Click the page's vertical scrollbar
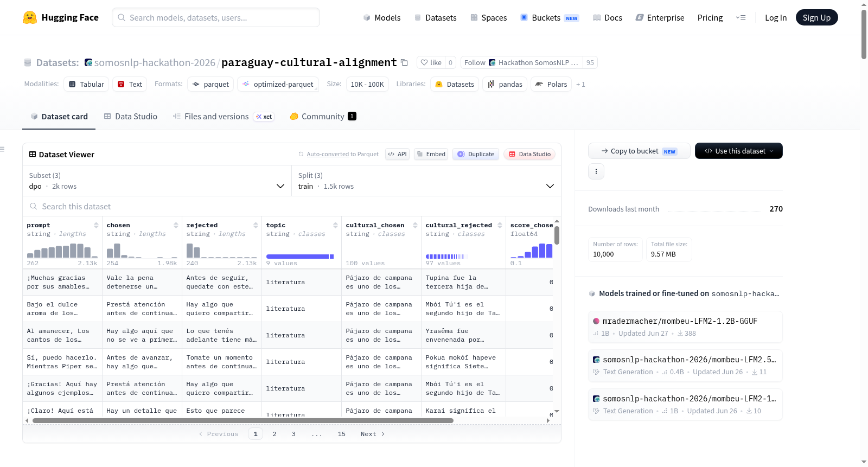 tap(864, 34)
